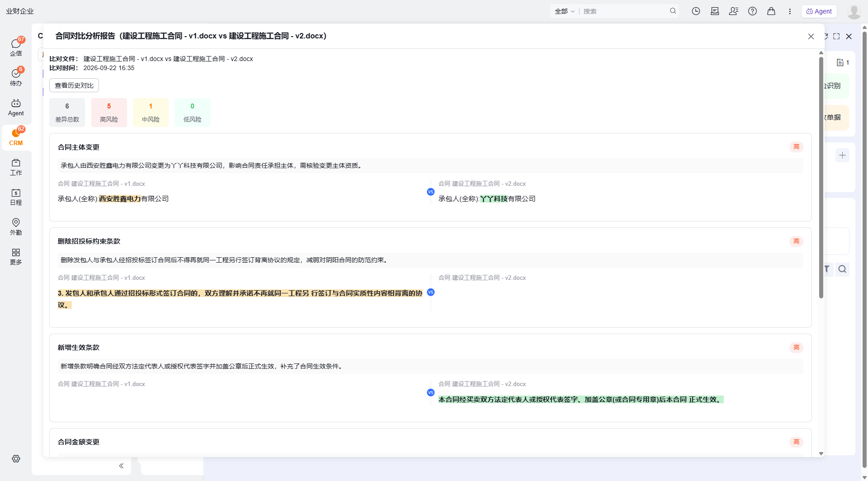868x481 pixels.
Task: Click the magnifier icon in search box
Action: (673, 11)
